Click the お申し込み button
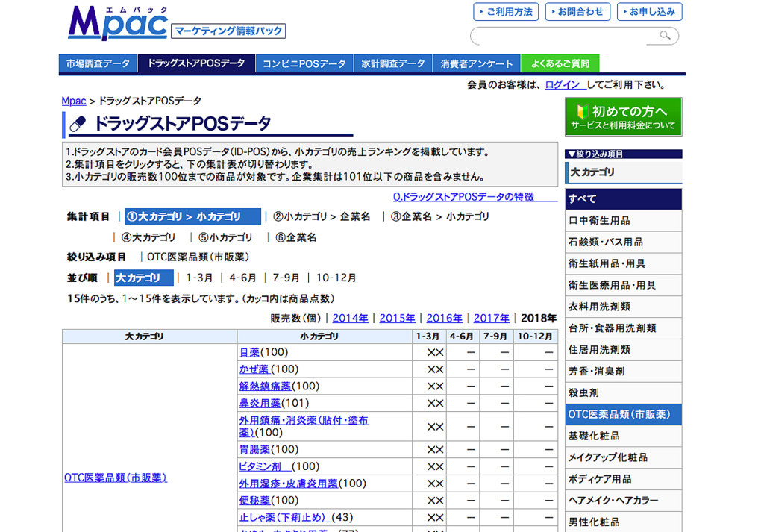This screenshot has width=764, height=532. pyautogui.click(x=648, y=12)
